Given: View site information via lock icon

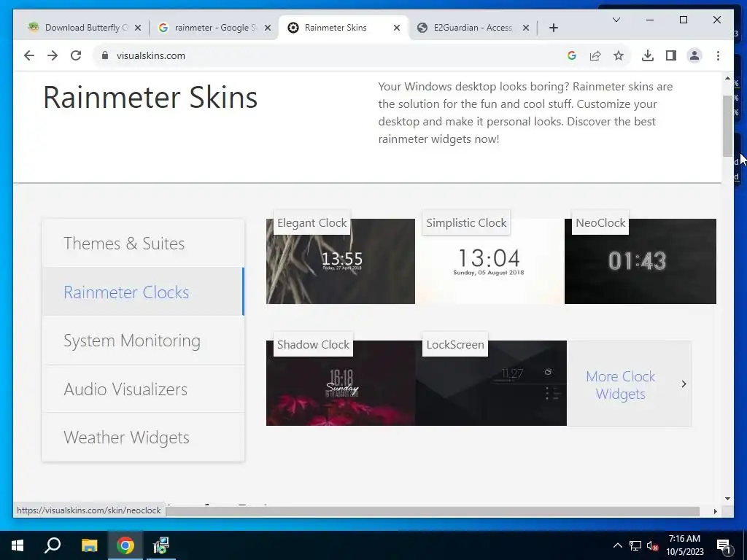Looking at the screenshot, I should [105, 55].
